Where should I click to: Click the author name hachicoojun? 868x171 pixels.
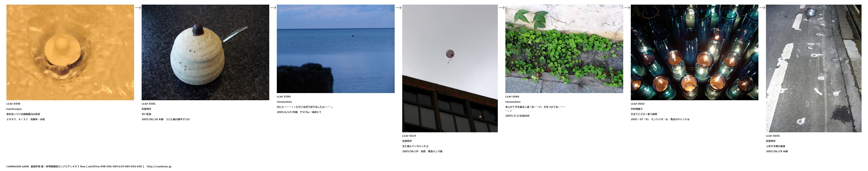(14, 109)
